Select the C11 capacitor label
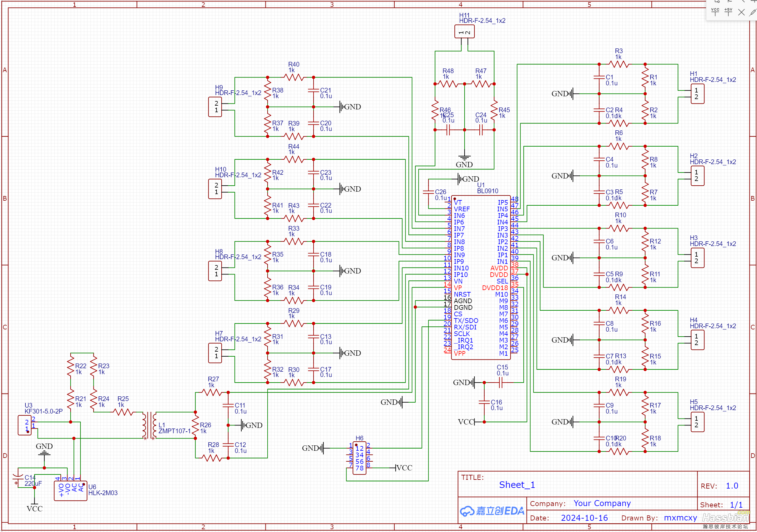The width and height of the screenshot is (757, 532). point(240,405)
